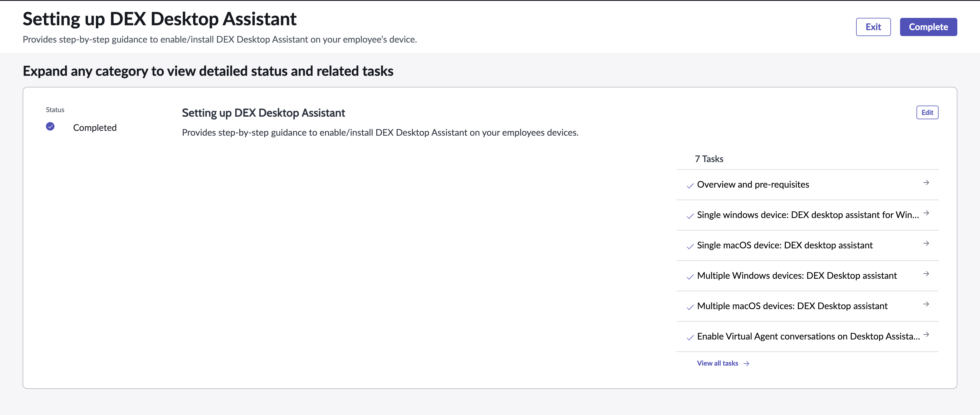The image size is (980, 415).
Task: Click the main page title at top
Action: point(159,19)
